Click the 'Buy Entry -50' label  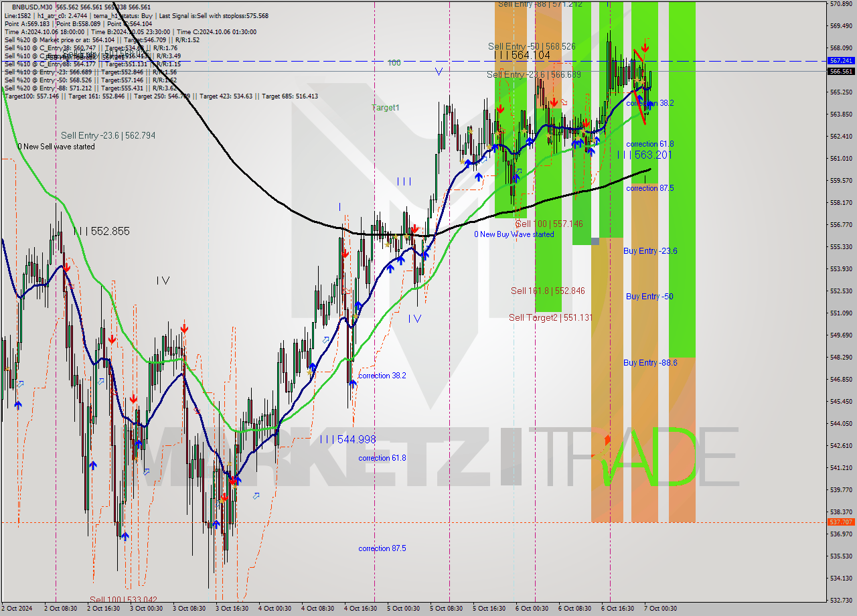tap(649, 296)
